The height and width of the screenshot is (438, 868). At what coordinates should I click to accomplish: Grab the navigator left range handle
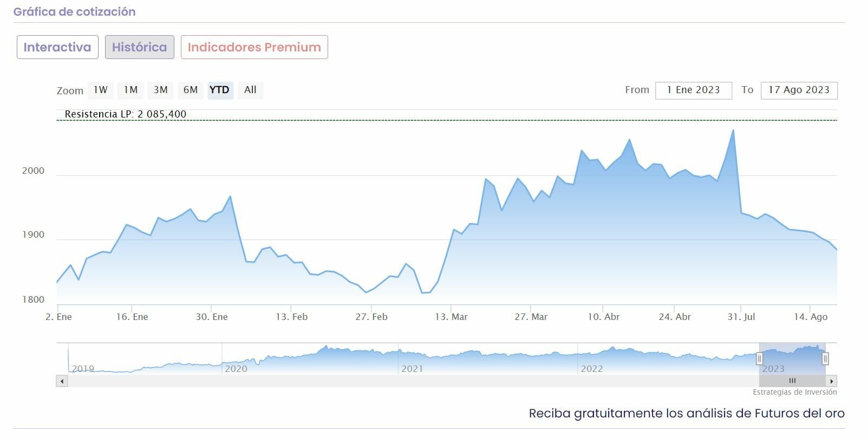759,358
